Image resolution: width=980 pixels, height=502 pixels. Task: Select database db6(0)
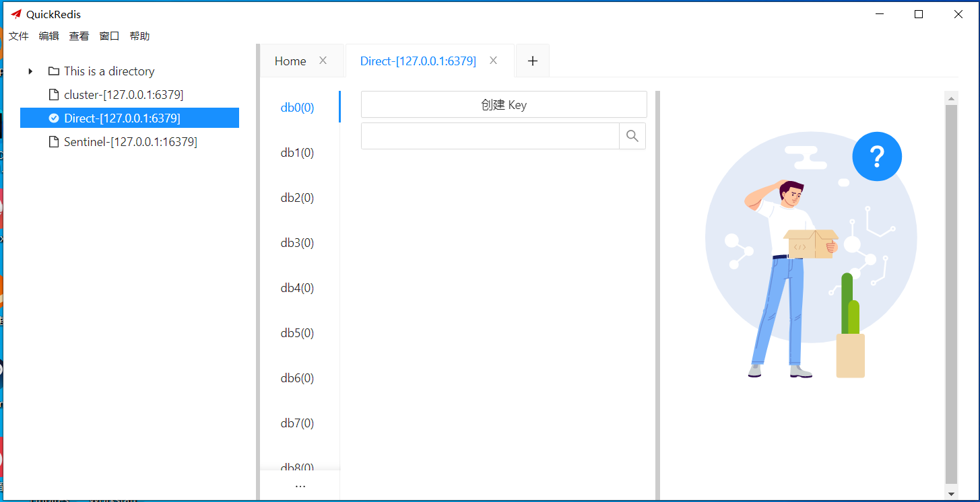coord(297,378)
